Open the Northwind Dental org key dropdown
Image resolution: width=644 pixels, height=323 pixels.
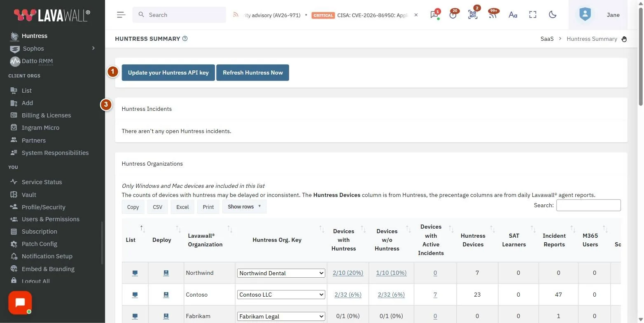click(281, 273)
